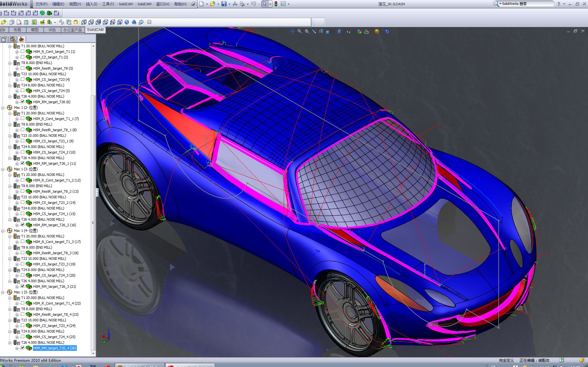The height and width of the screenshot is (367, 588).
Task: Open the 工具(T) menu
Action: [x=108, y=4]
